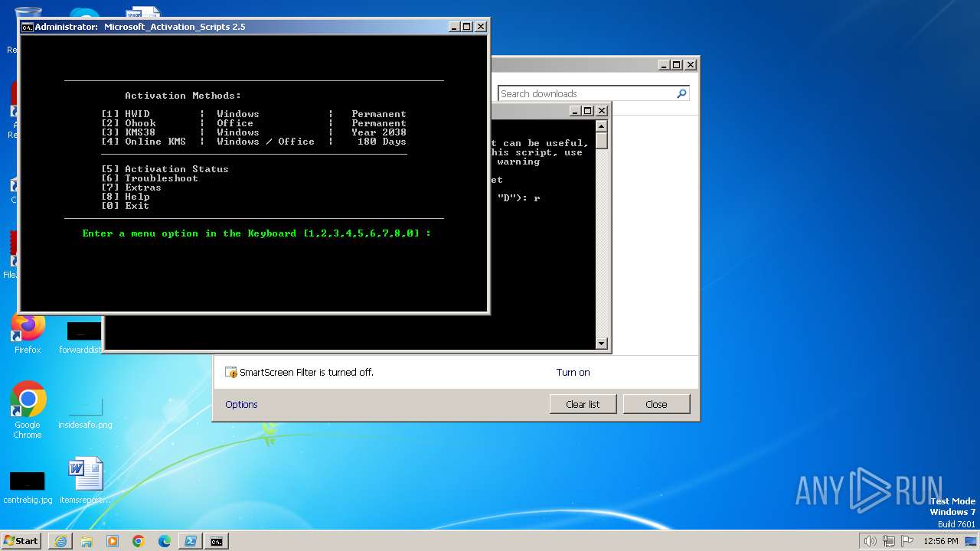Launch Windows Media Player from taskbar
The height and width of the screenshot is (551, 980).
click(x=113, y=541)
